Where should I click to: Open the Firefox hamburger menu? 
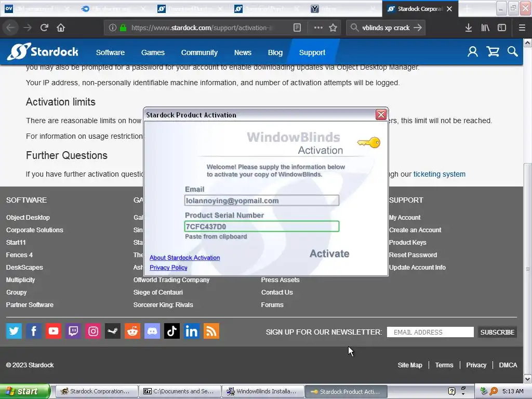tap(522, 28)
